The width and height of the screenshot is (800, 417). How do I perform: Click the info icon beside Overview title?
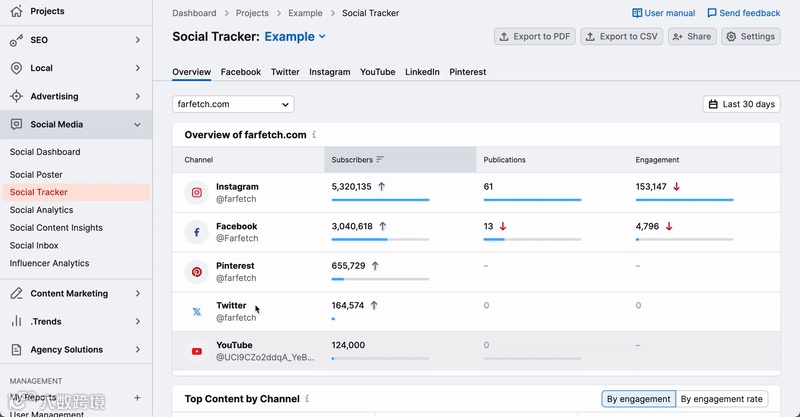click(314, 134)
